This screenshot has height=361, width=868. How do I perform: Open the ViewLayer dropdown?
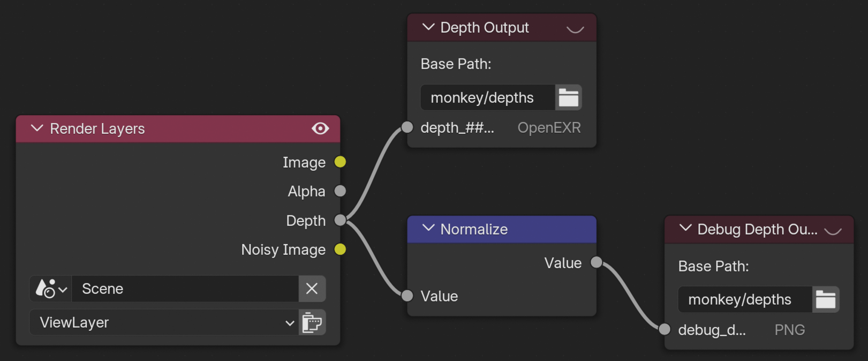[x=163, y=322]
